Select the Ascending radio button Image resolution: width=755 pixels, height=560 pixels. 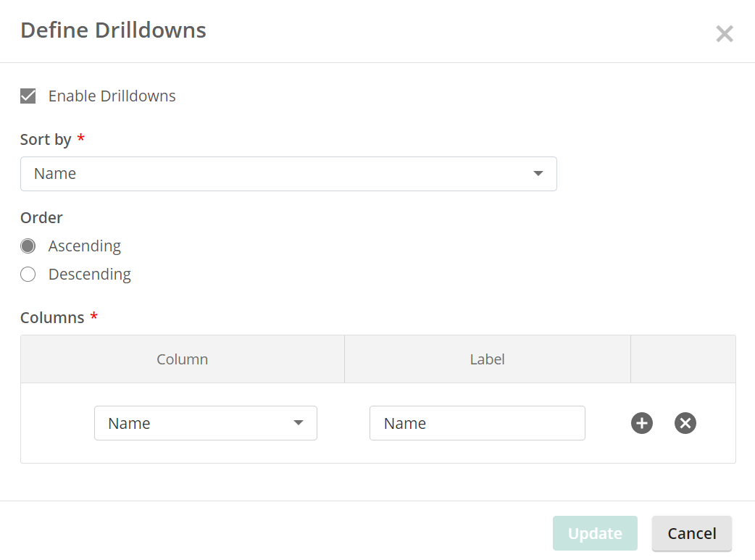coord(27,246)
